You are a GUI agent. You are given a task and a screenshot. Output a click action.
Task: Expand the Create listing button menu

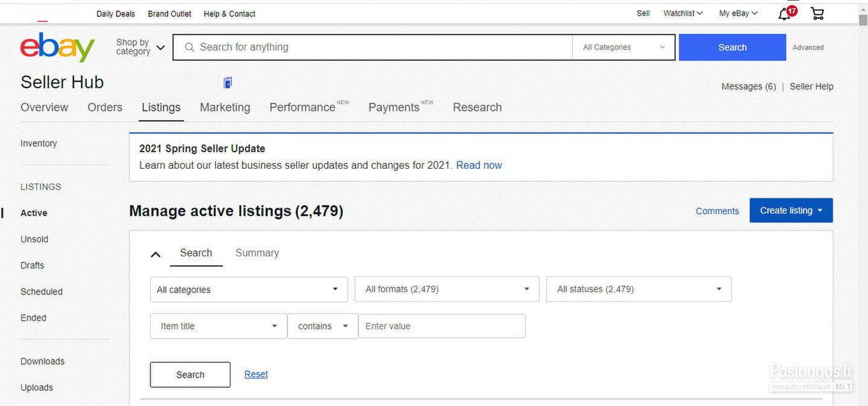pyautogui.click(x=791, y=211)
